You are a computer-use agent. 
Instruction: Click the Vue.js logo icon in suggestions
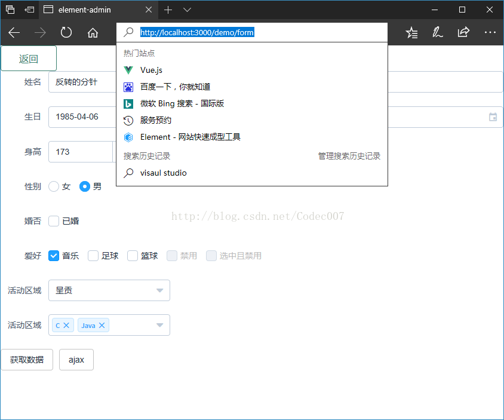(128, 70)
